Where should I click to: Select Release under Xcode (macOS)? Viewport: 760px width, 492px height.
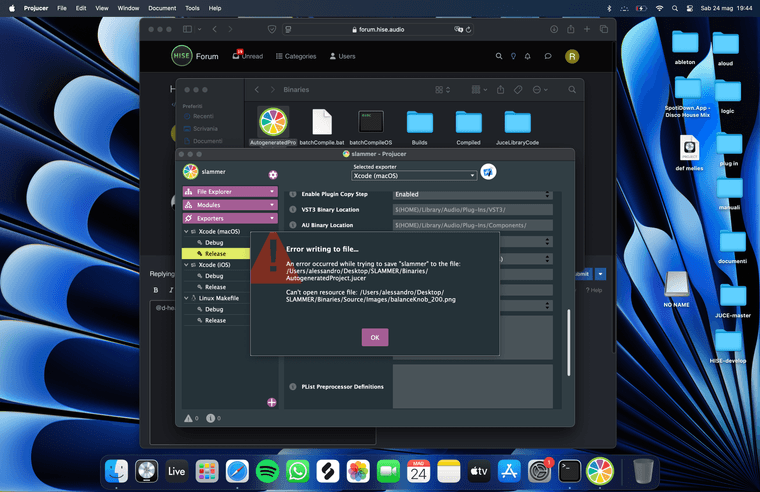[x=216, y=254]
